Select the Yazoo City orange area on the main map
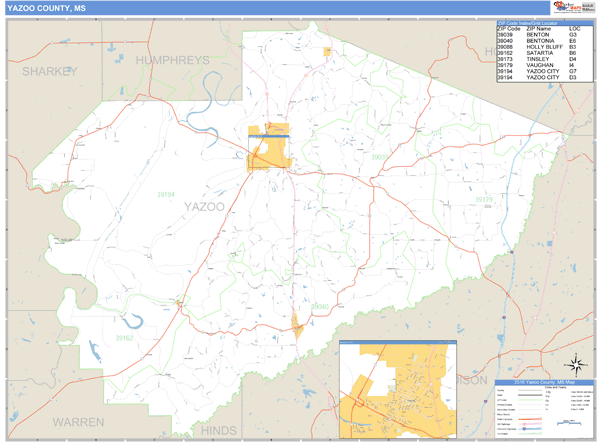 point(270,148)
